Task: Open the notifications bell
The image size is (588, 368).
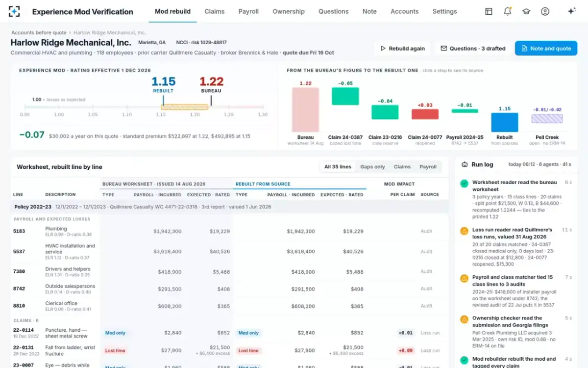Action: (x=508, y=11)
